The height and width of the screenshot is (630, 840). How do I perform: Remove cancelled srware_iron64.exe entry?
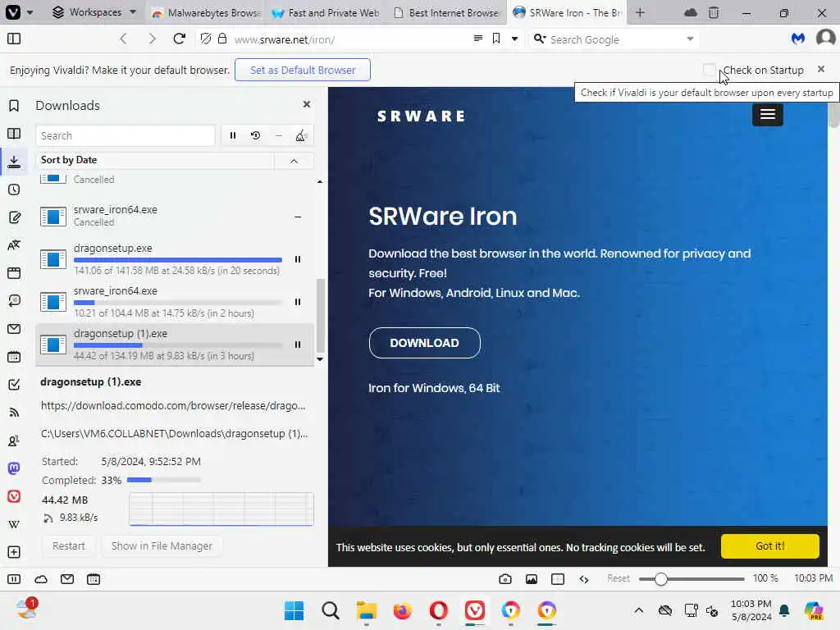298,217
